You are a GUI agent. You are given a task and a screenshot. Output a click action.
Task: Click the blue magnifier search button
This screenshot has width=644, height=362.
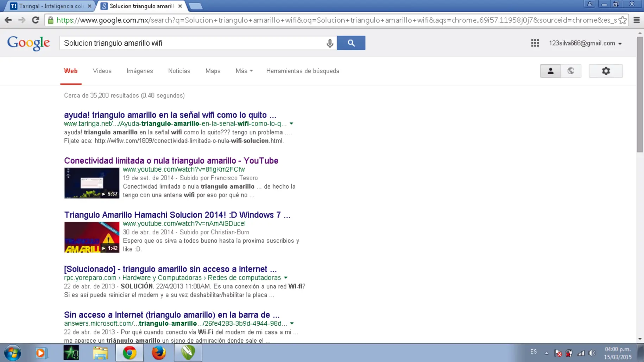351,43
